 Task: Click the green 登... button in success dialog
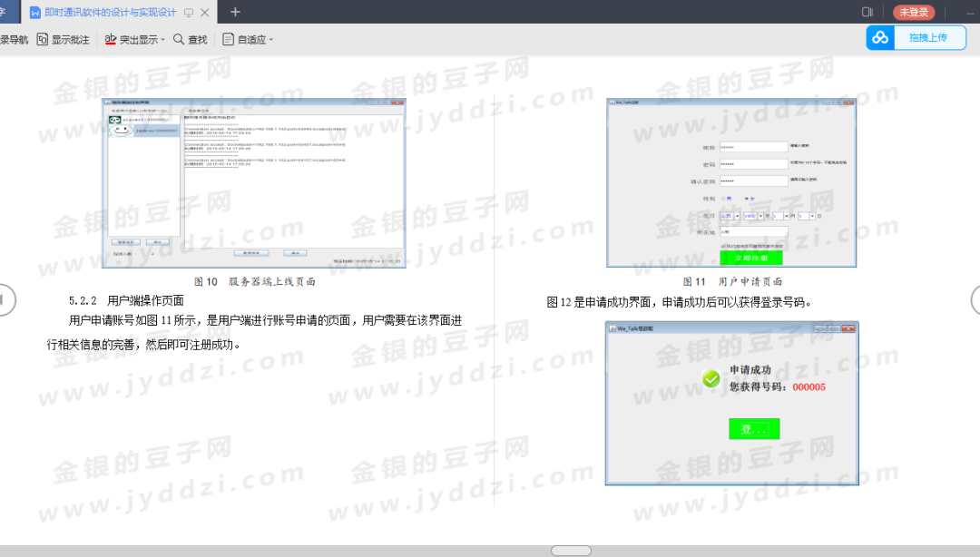coord(754,429)
